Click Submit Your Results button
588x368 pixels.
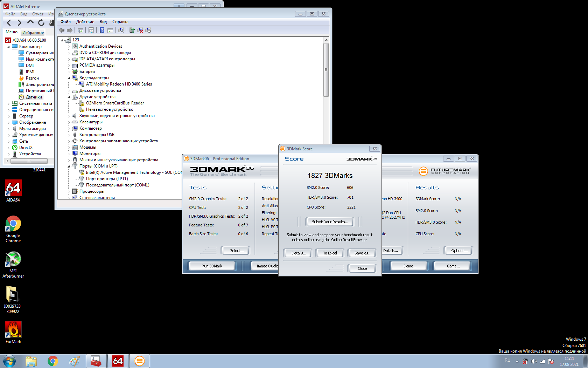tap(330, 222)
